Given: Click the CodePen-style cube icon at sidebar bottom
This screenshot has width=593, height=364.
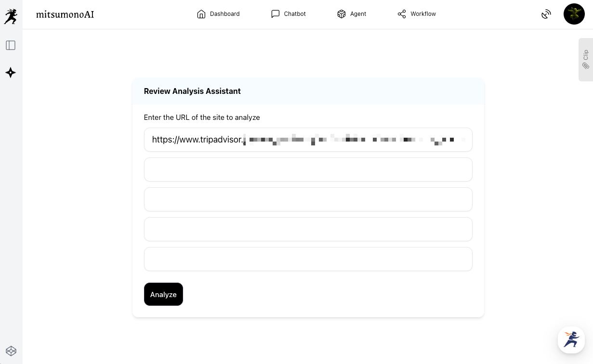Looking at the screenshot, I should coord(11,351).
